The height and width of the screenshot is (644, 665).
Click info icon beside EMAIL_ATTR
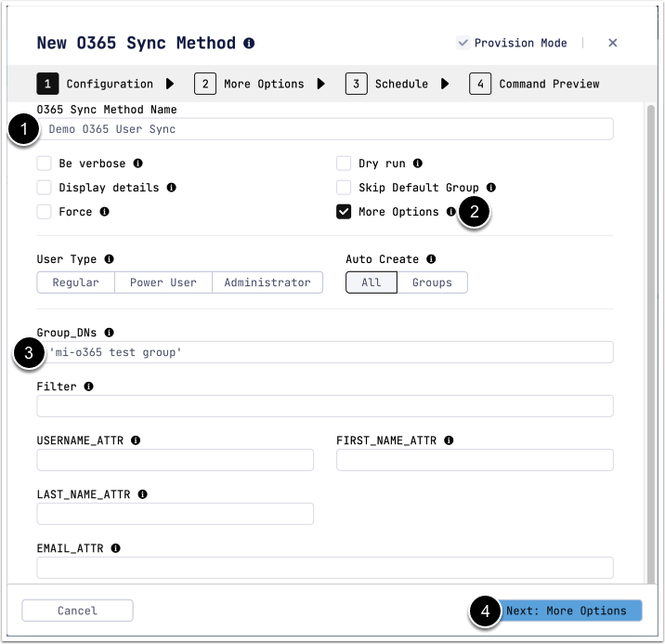[116, 548]
